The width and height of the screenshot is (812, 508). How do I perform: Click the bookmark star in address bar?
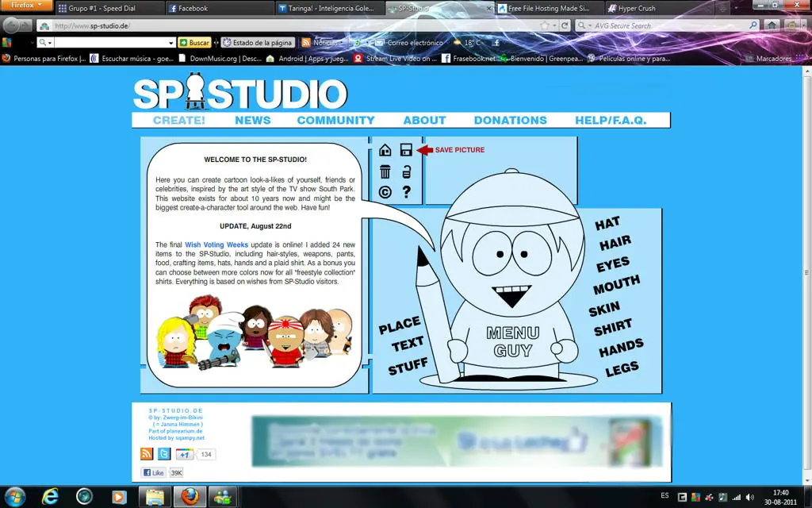point(544,25)
